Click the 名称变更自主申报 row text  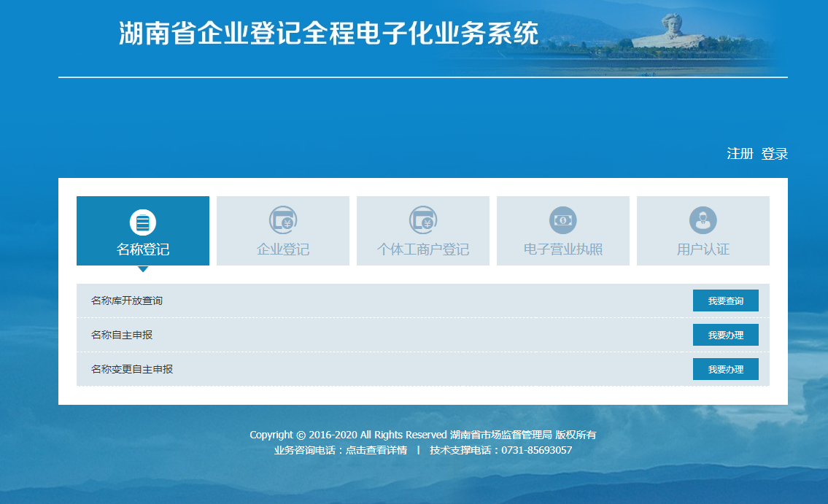pyautogui.click(x=132, y=369)
